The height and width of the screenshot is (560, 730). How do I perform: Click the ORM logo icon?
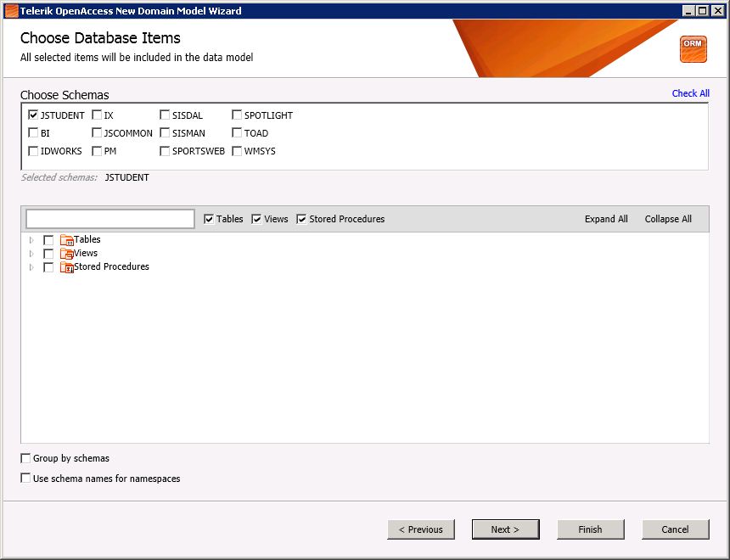[693, 49]
